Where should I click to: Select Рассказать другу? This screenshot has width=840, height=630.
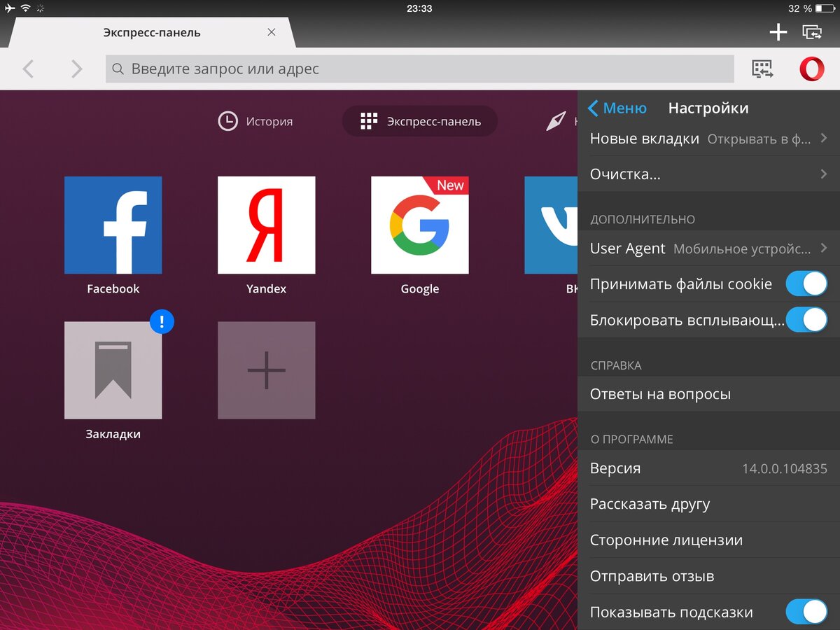point(708,504)
